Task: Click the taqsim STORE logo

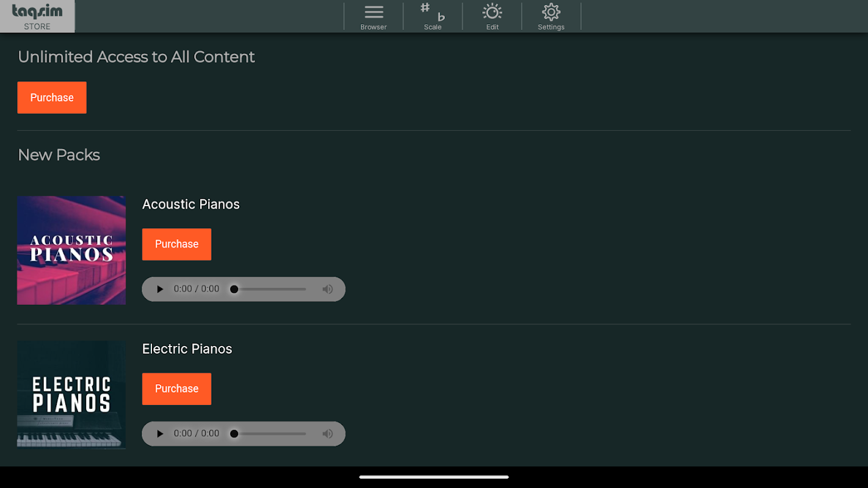Action: (x=37, y=16)
